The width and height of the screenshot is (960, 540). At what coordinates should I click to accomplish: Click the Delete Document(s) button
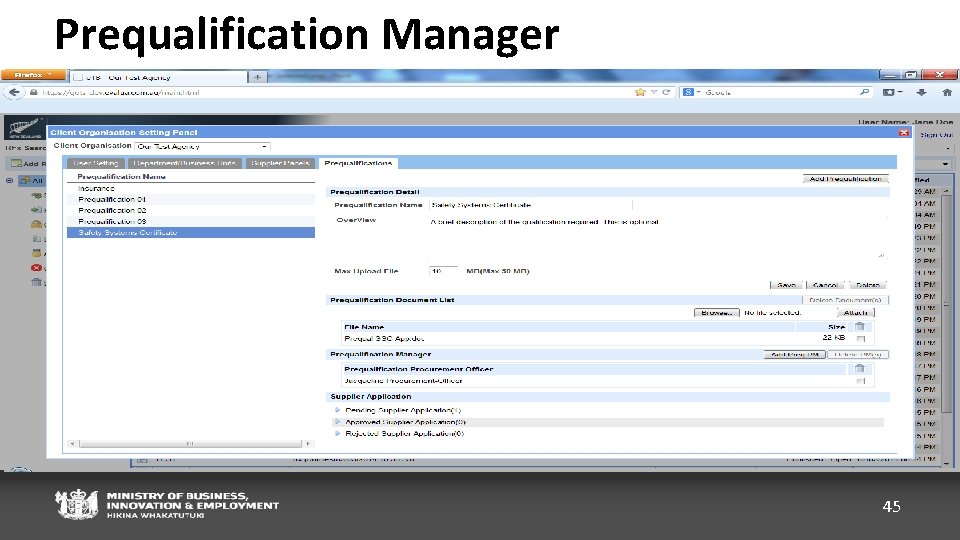(845, 300)
